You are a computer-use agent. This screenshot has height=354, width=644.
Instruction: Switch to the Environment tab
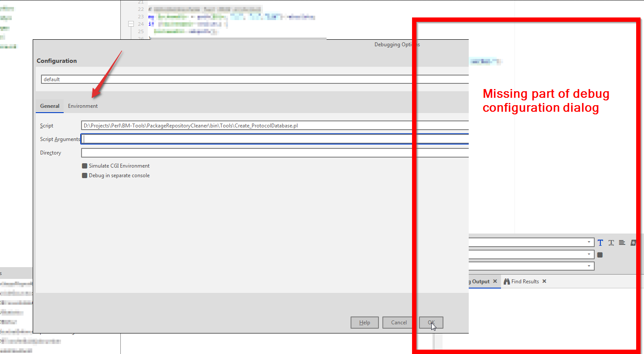point(83,106)
